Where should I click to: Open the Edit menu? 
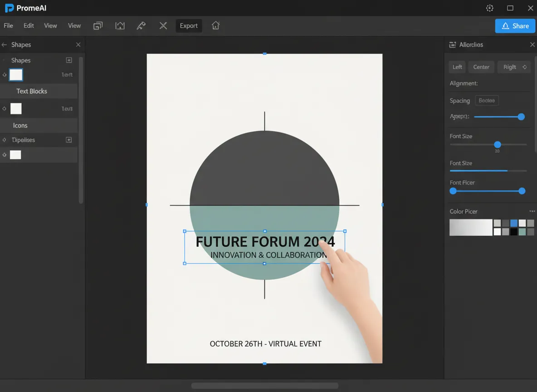pyautogui.click(x=28, y=25)
